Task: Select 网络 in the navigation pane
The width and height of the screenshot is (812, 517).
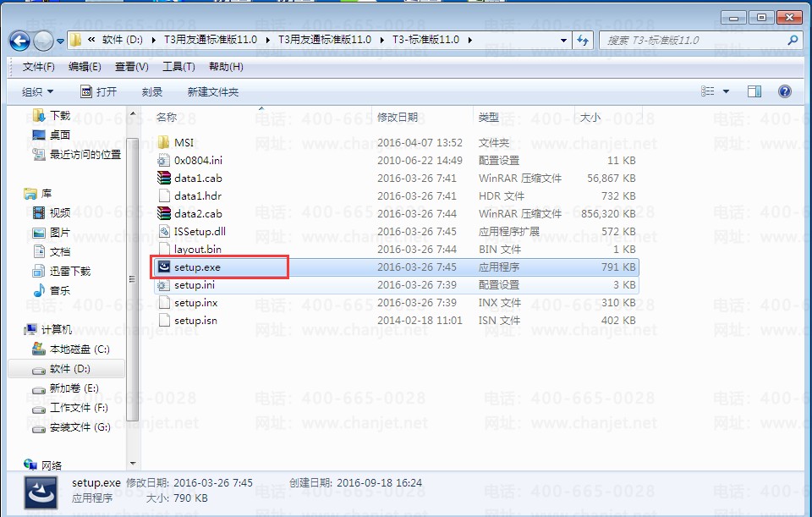Action: pyautogui.click(x=52, y=465)
